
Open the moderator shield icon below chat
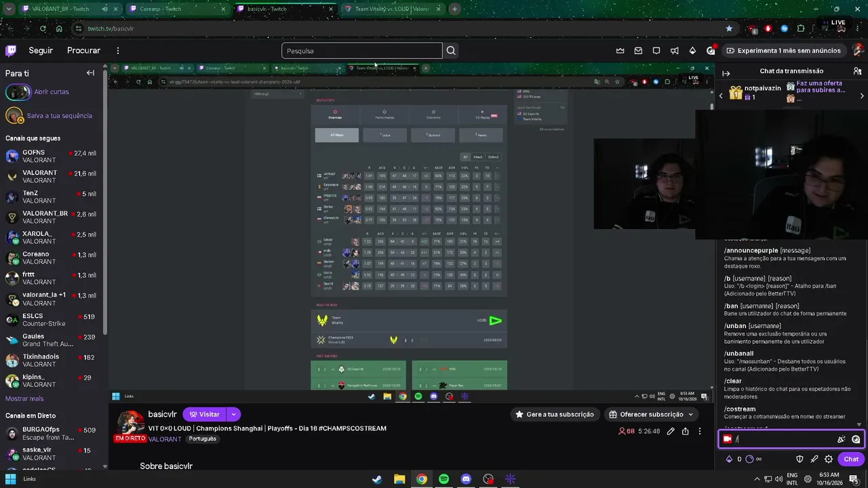800,459
